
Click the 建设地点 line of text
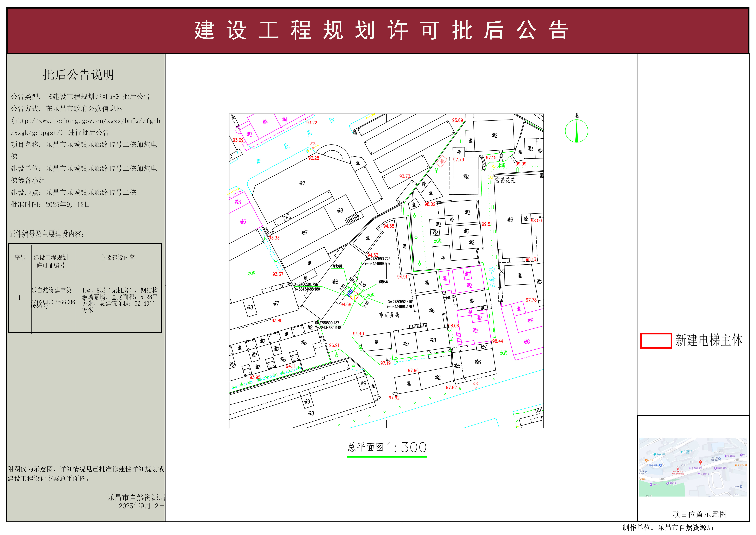click(73, 192)
